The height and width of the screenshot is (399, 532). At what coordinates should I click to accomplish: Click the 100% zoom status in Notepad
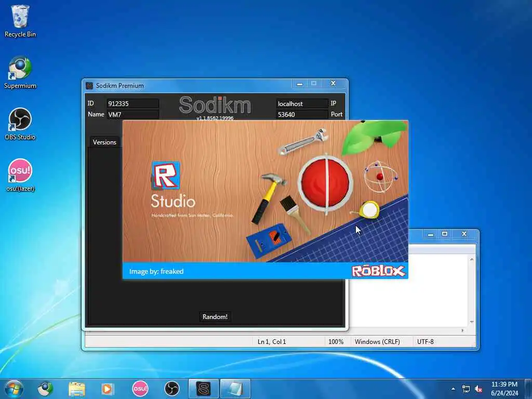click(x=336, y=342)
